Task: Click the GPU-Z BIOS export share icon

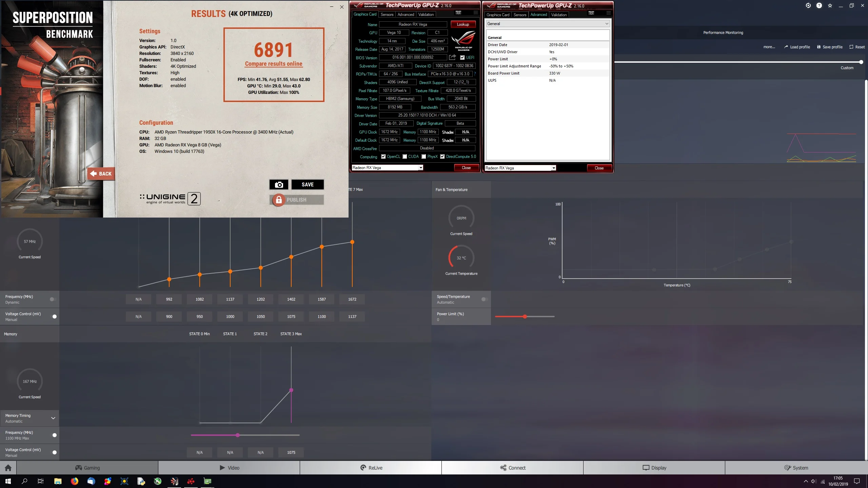Action: click(452, 57)
